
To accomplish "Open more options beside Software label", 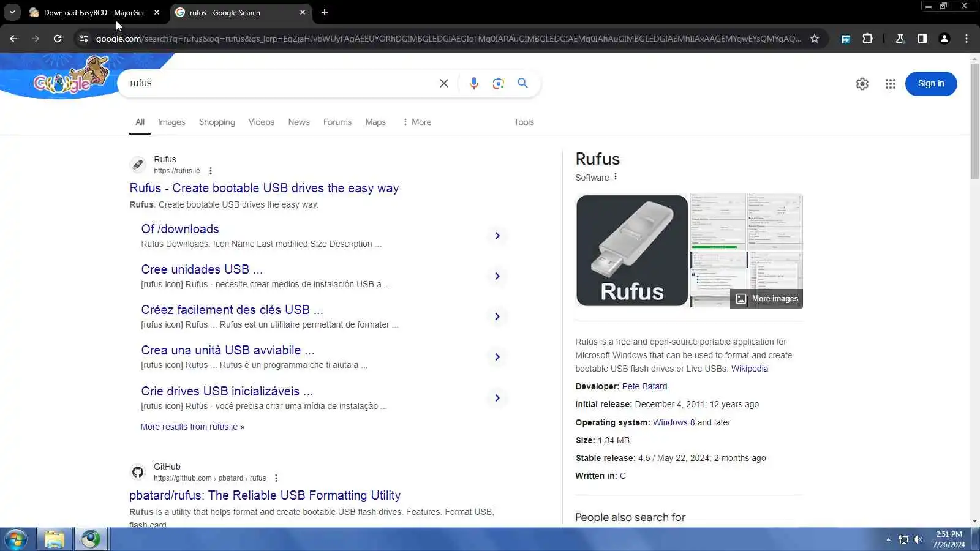I will [616, 177].
